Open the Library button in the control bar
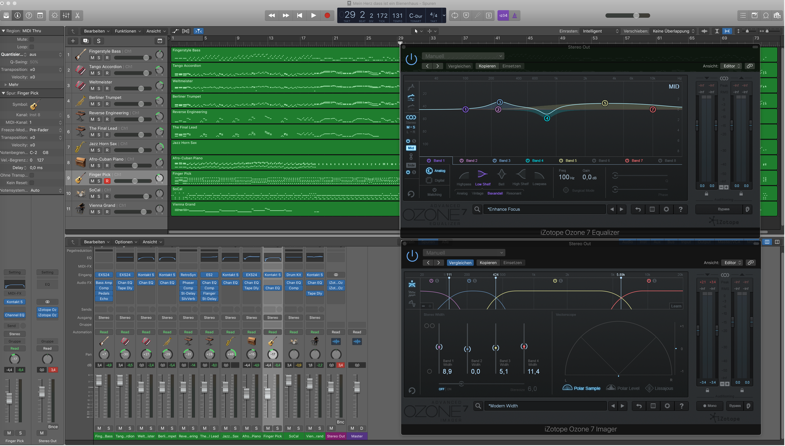 coord(6,16)
